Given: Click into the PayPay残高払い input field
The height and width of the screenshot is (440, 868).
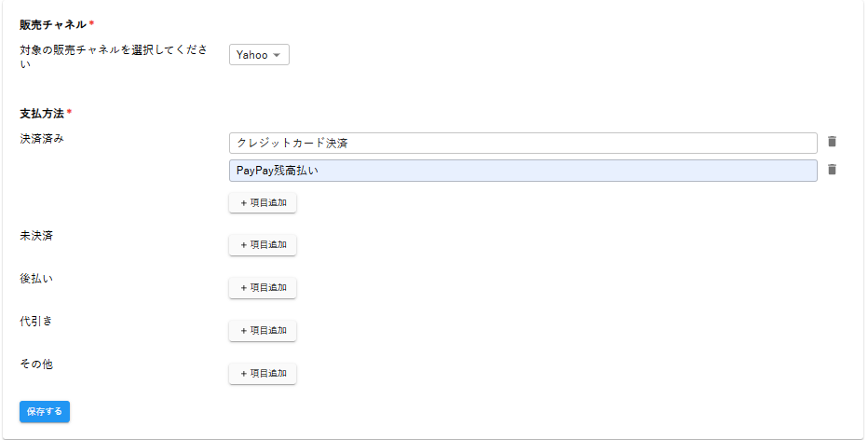Looking at the screenshot, I should click(x=522, y=171).
